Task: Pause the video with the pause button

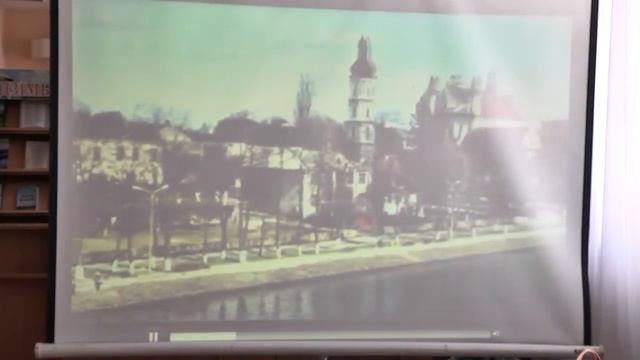Action: coord(153,337)
